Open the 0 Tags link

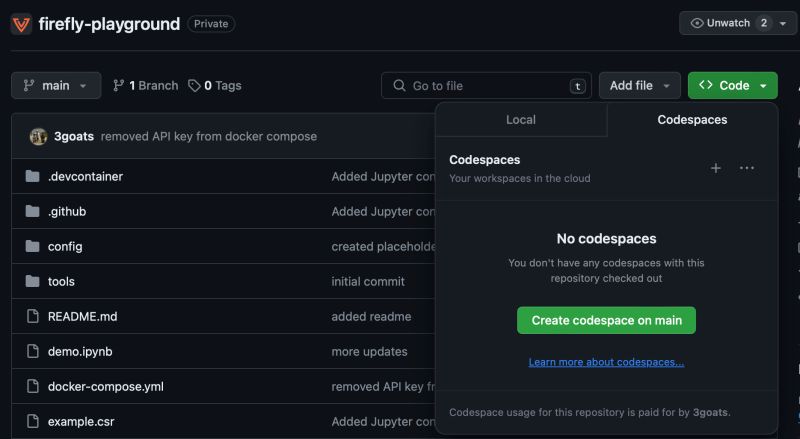pos(215,86)
